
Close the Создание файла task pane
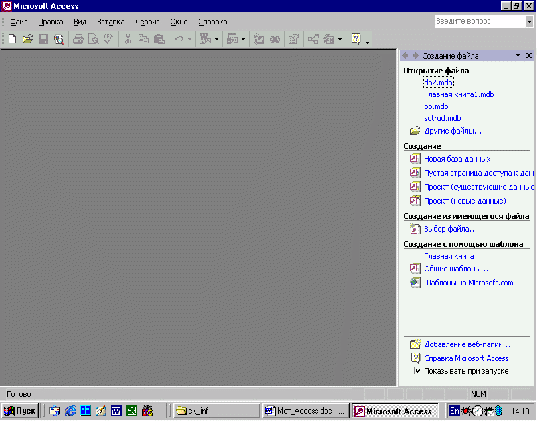(529, 55)
